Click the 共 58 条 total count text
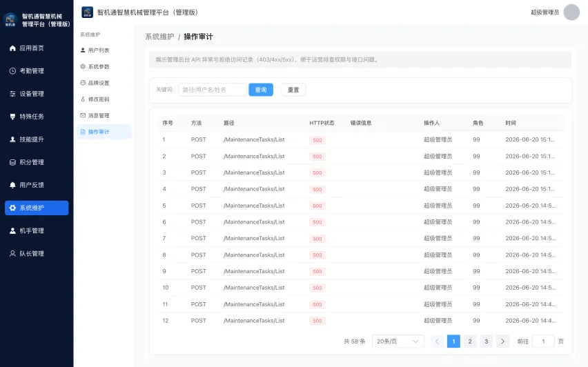 pyautogui.click(x=354, y=341)
